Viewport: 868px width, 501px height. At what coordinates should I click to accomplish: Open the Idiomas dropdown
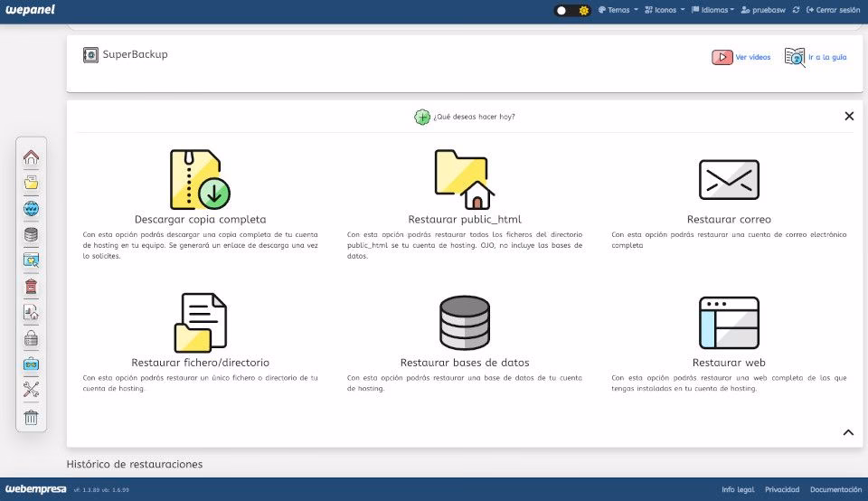[x=713, y=10]
